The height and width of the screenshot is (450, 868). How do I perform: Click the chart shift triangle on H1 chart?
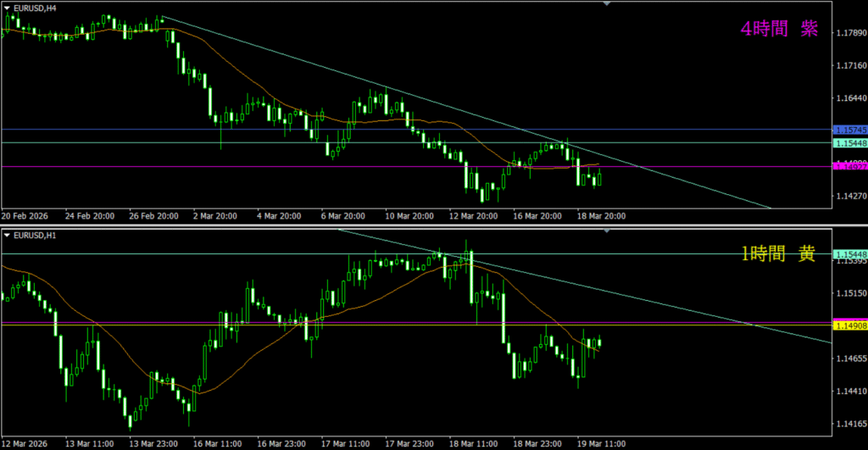point(606,231)
